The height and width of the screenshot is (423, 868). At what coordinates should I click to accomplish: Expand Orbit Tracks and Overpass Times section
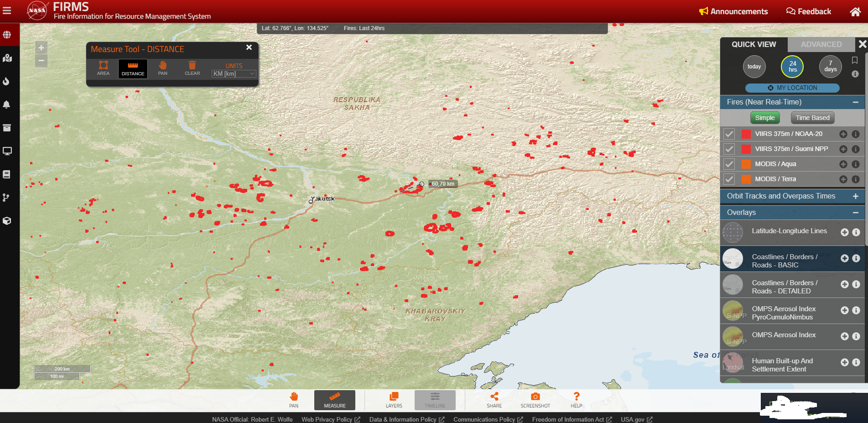pyautogui.click(x=855, y=196)
